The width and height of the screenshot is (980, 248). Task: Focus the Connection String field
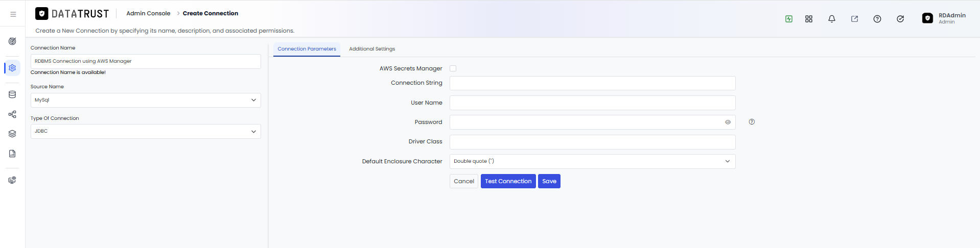pyautogui.click(x=593, y=83)
